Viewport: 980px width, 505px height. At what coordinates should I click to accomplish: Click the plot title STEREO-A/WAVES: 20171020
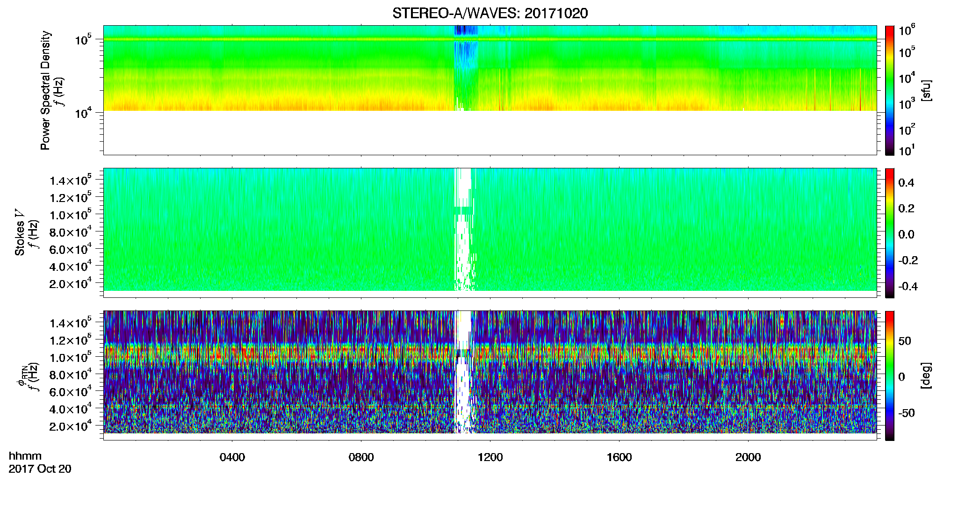click(x=490, y=13)
